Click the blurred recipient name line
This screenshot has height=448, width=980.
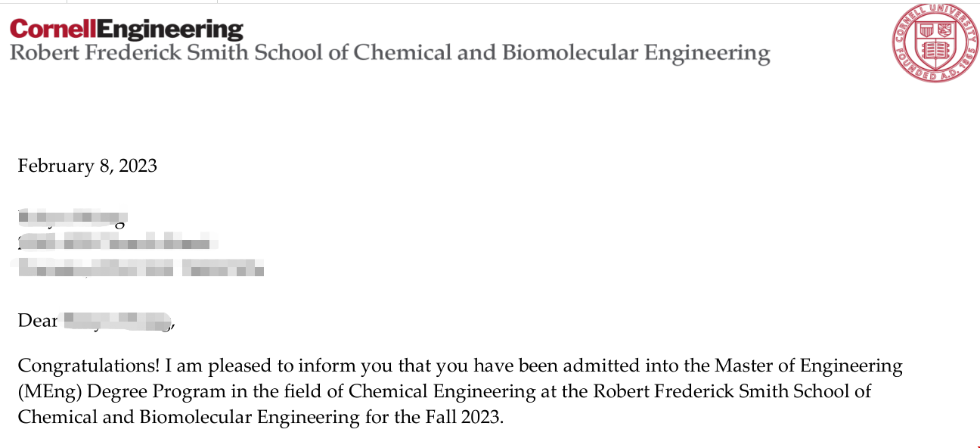point(73,219)
